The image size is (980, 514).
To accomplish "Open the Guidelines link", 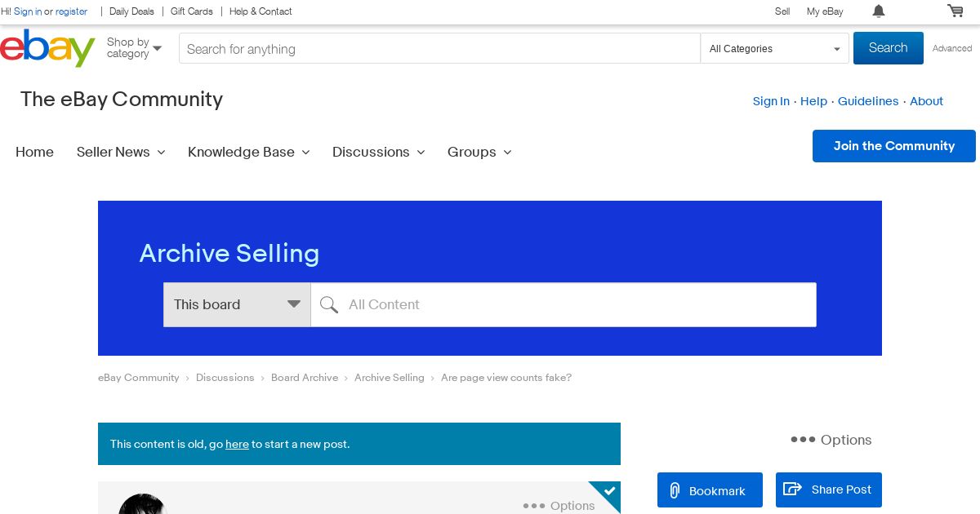I will [x=868, y=101].
